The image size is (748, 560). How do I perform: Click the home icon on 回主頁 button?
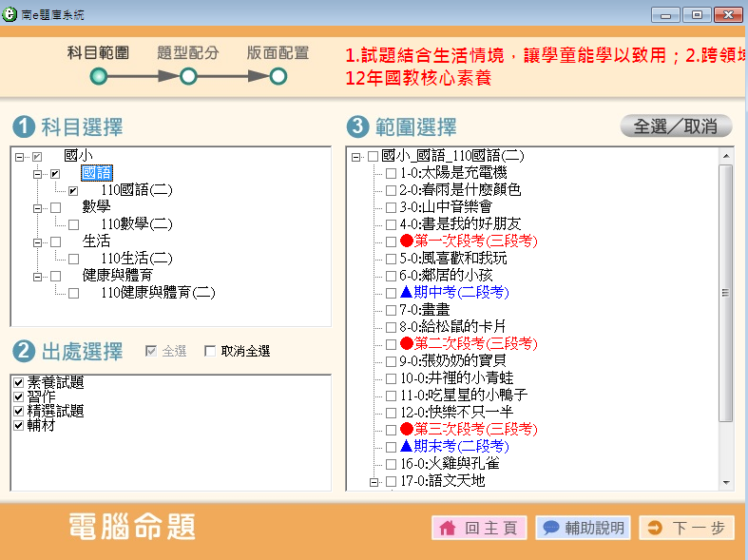447,528
